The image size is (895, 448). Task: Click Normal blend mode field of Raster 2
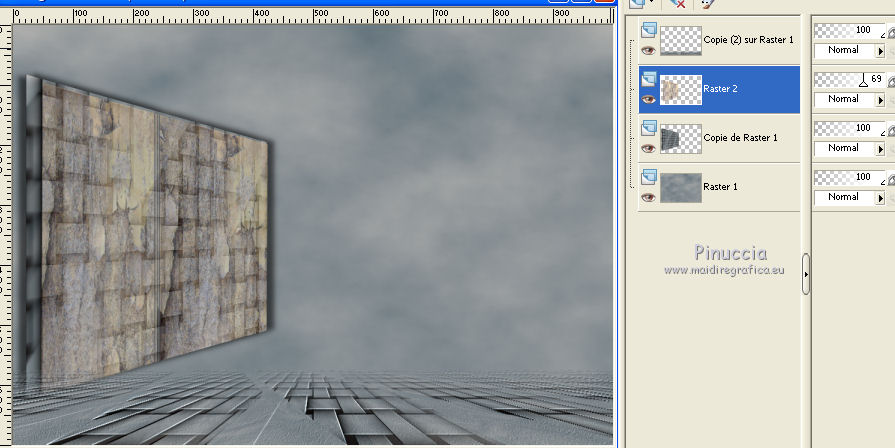pyautogui.click(x=844, y=100)
